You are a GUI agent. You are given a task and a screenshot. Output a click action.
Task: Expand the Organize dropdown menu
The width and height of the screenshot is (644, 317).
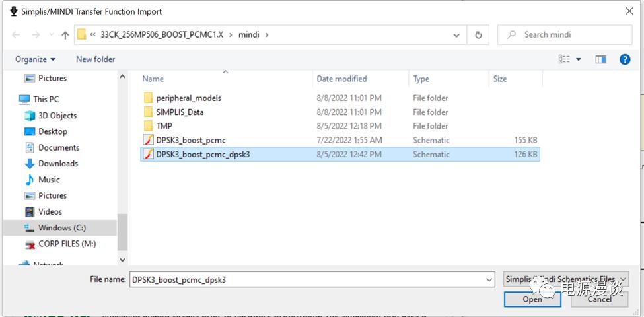click(35, 59)
